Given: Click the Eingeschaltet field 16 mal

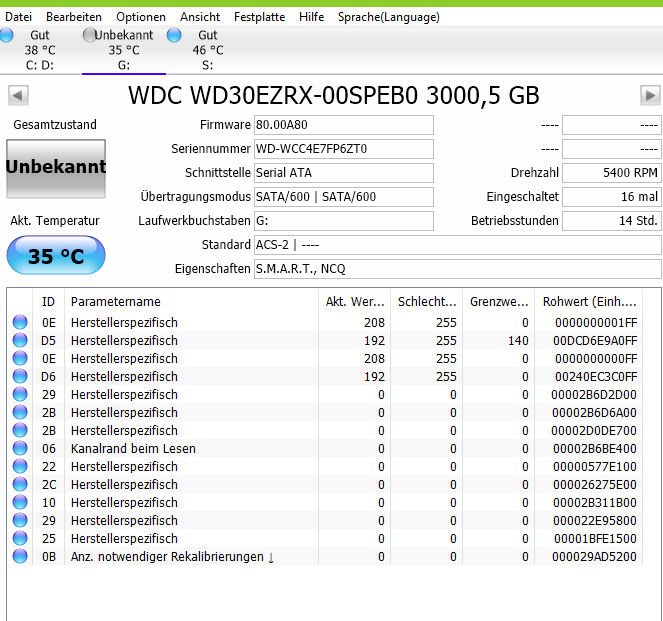Looking at the screenshot, I should coord(611,197).
